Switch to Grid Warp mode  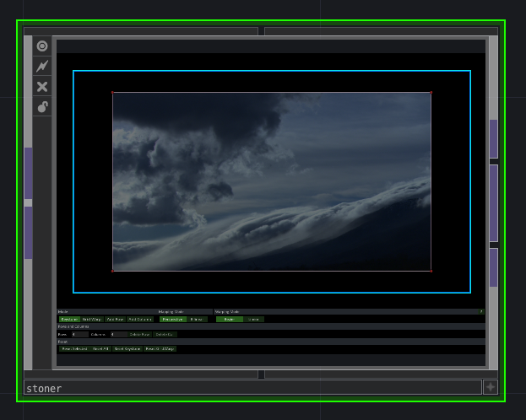tap(91, 320)
